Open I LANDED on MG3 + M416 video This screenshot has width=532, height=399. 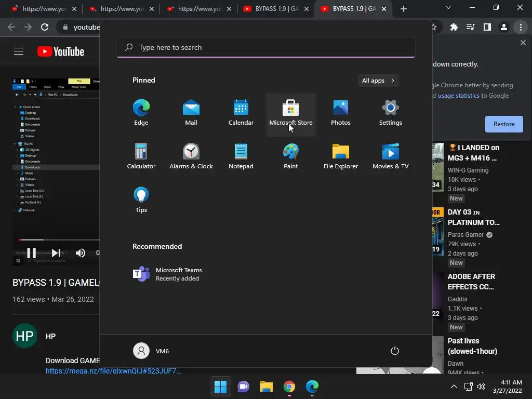pos(474,153)
